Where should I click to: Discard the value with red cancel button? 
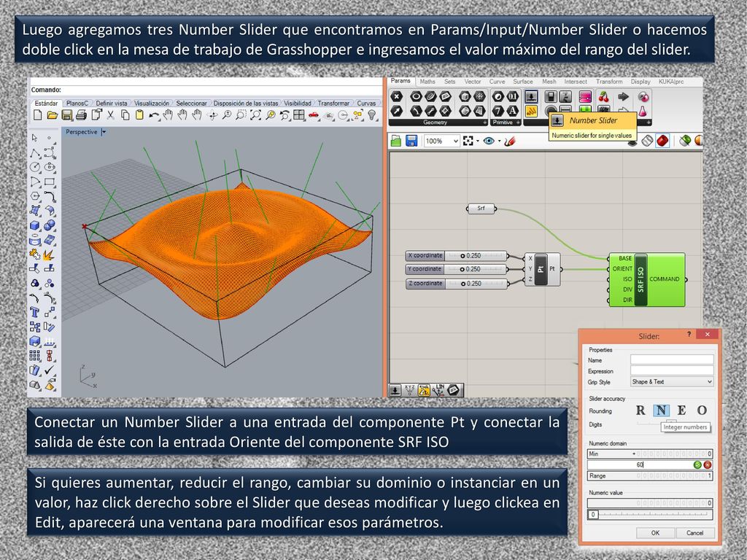pos(708,464)
